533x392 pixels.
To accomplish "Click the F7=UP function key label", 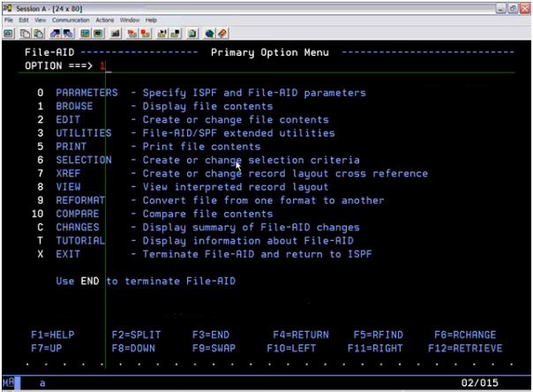I will tap(47, 349).
